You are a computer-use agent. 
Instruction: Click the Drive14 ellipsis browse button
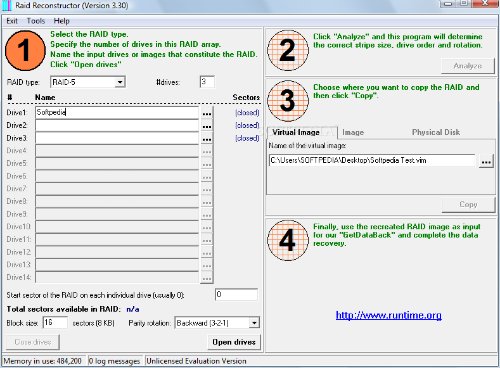point(207,278)
